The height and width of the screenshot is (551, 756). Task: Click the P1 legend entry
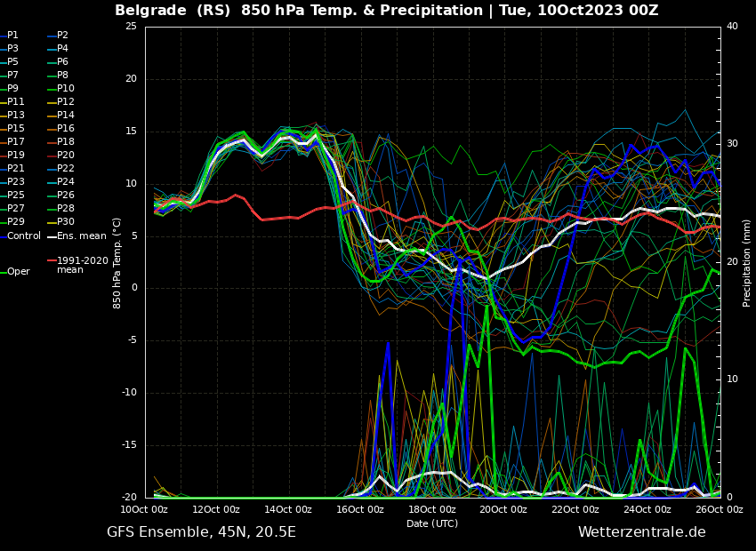[12, 36]
